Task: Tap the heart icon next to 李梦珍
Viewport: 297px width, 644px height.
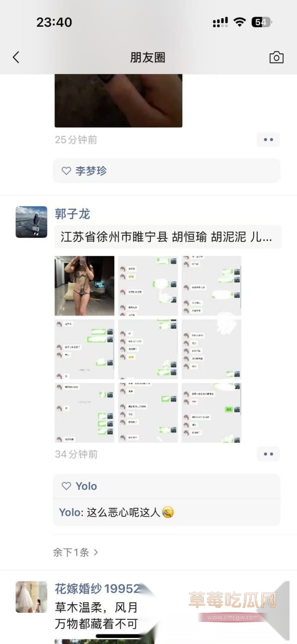Action: coord(66,171)
